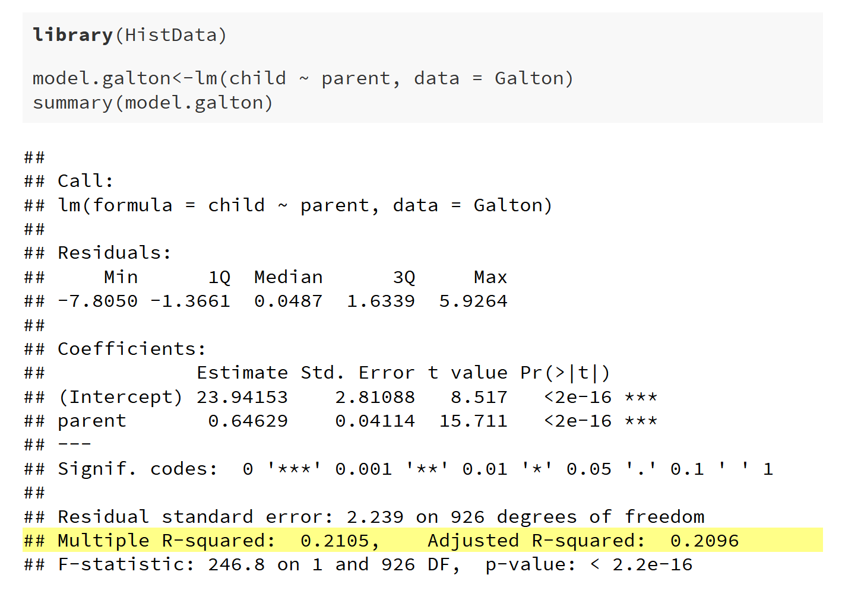Click the residual Median value 0.0487
The height and width of the screenshot is (616, 842).
288,301
